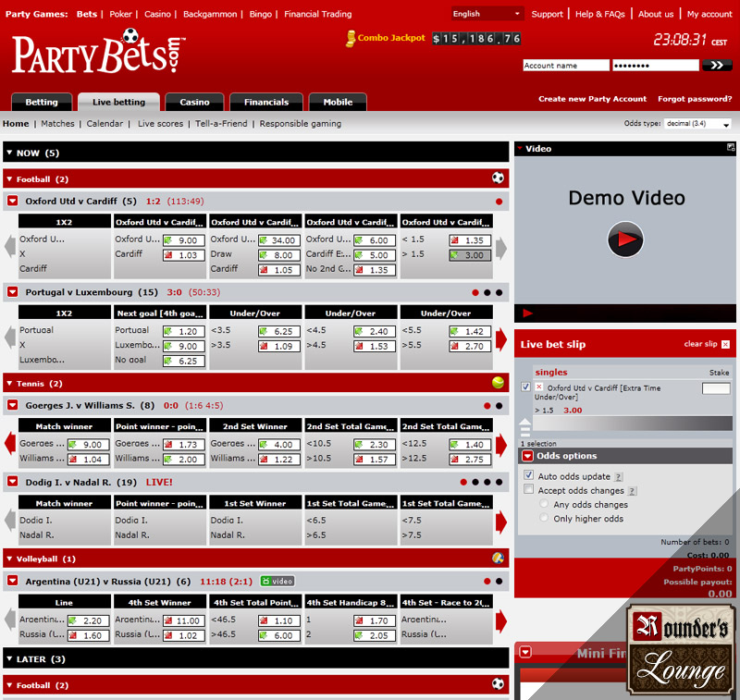This screenshot has height=700, width=740.
Task: Submit login with the arrow button
Action: point(717,65)
